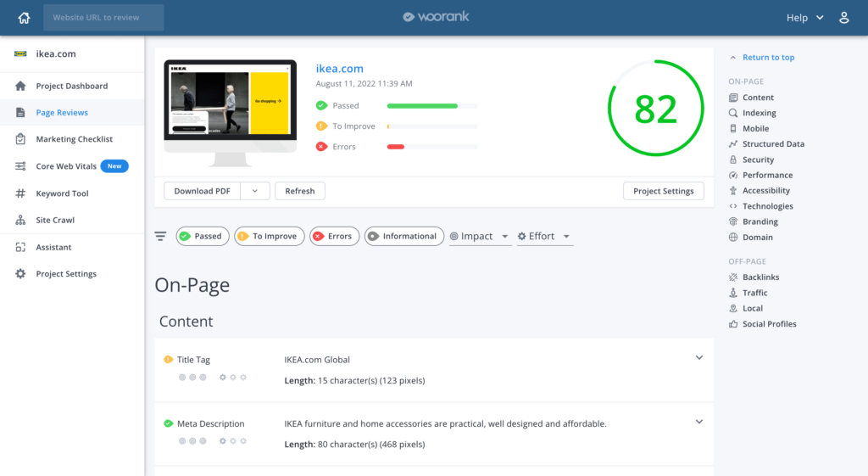This screenshot has width=868, height=476.
Task: Click the Meta Description label
Action: pos(210,424)
